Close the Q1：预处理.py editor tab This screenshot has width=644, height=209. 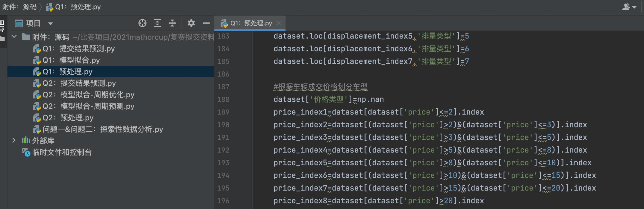pos(278,23)
